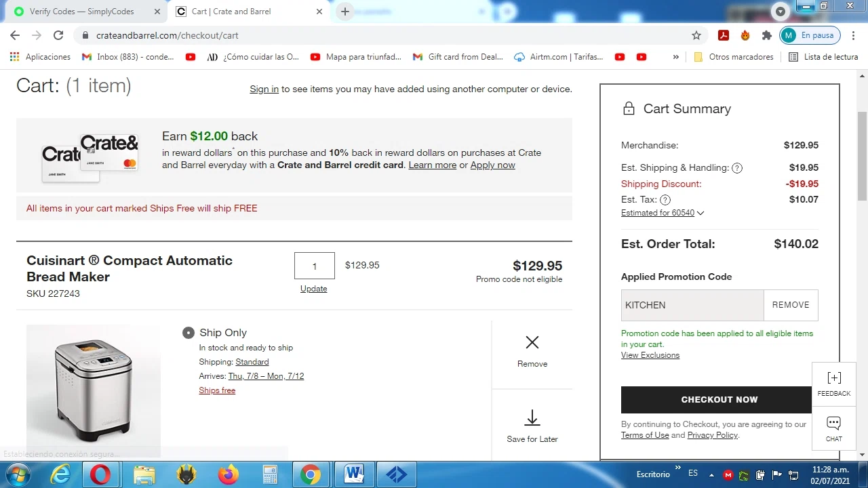Open the Mapa para triunfad... bookmark
This screenshot has width=868, height=488.
pos(356,57)
